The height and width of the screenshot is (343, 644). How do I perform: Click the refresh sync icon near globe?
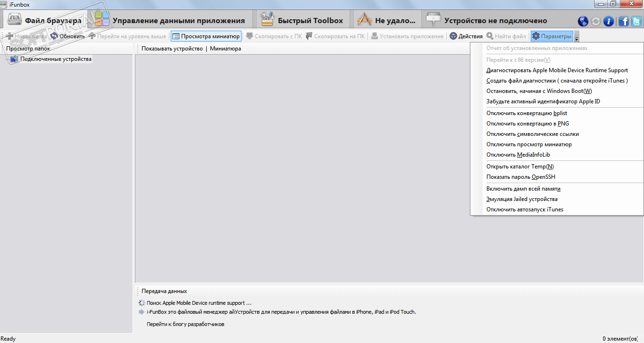596,21
